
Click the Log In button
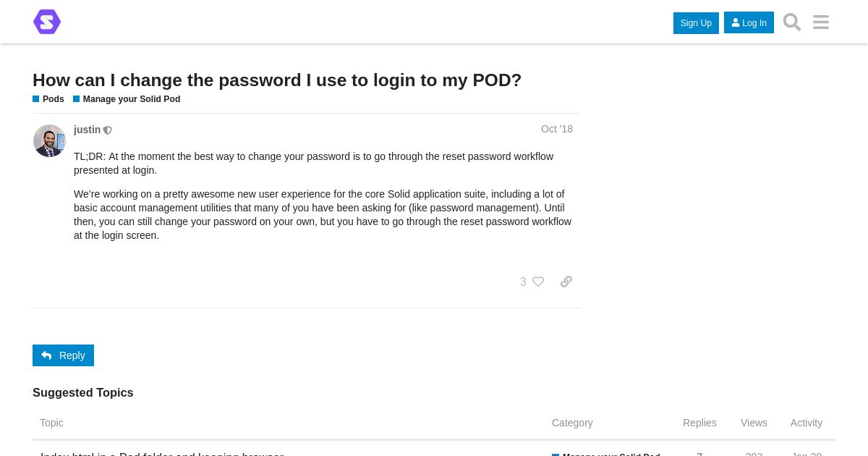pos(749,23)
